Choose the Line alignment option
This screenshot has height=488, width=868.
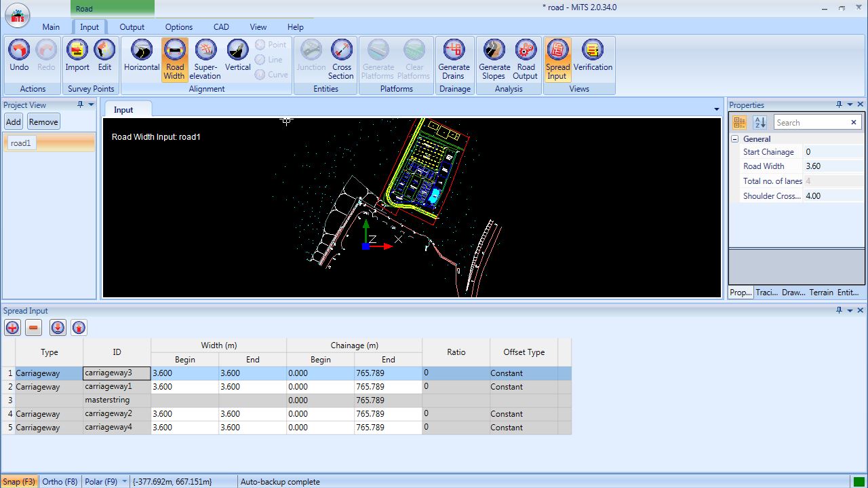pos(269,60)
